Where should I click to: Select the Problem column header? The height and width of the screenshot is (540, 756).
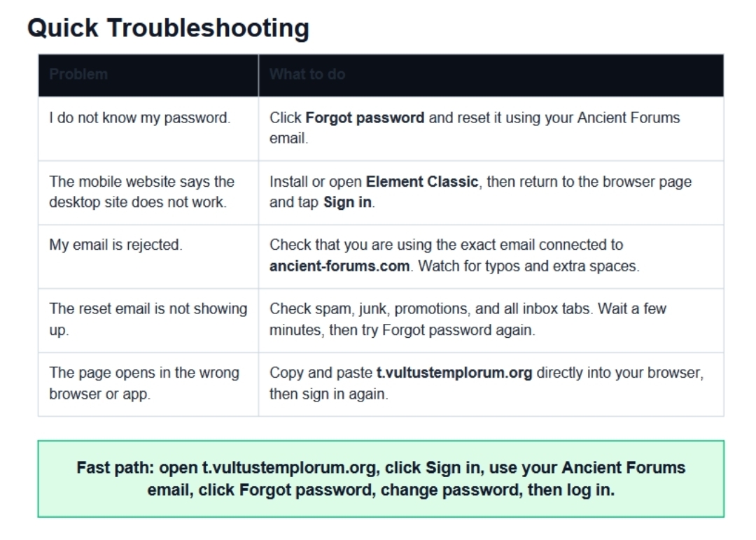tap(78, 74)
